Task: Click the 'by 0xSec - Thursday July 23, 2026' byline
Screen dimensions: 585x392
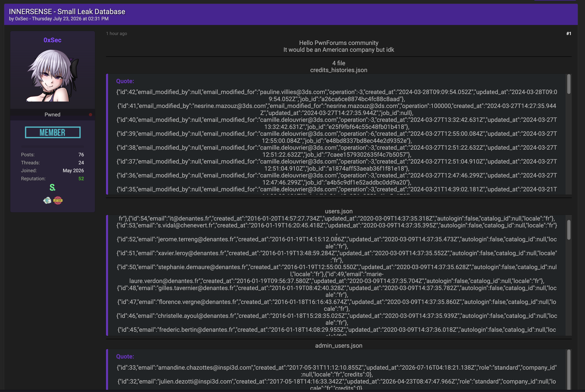Action: (59, 19)
